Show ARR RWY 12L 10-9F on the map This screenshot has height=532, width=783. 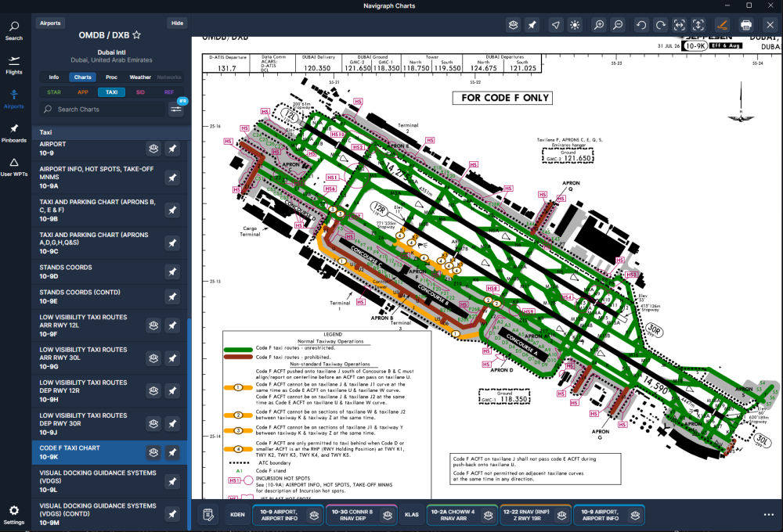[153, 325]
